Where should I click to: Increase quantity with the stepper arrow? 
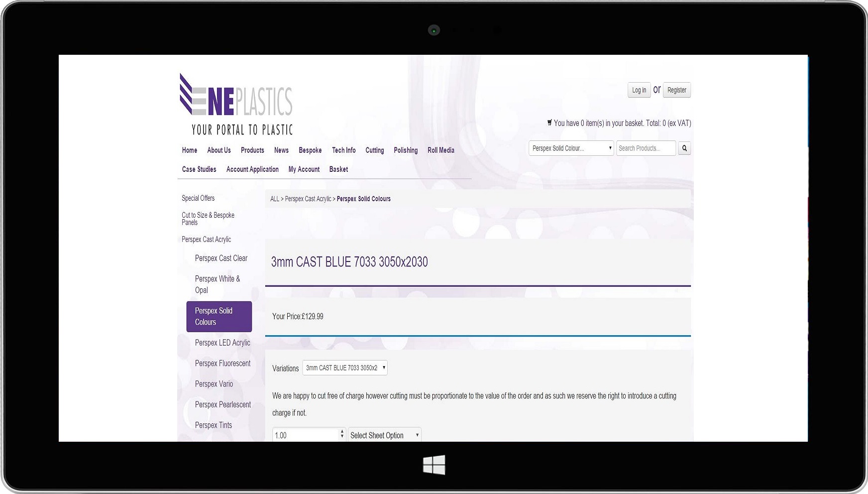[342, 432]
